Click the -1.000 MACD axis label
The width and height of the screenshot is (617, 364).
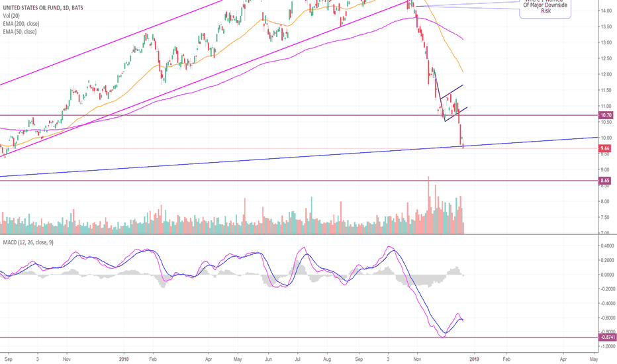coord(607,346)
